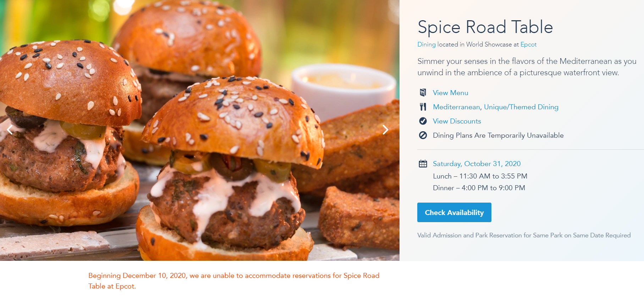Follow the Dining breadcrumb link

pos(426,44)
